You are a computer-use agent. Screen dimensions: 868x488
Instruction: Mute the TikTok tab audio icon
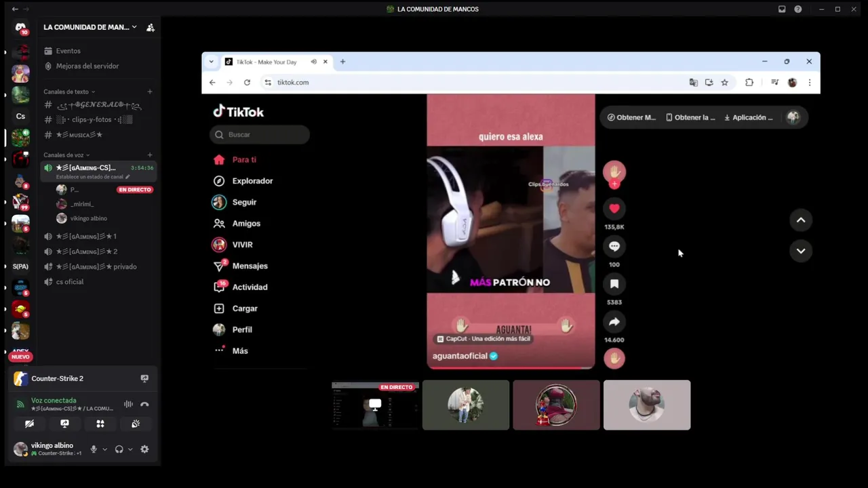313,62
